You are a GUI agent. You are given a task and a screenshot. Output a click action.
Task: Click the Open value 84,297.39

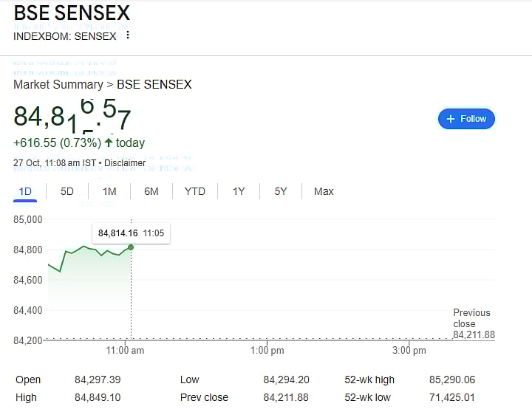point(98,380)
